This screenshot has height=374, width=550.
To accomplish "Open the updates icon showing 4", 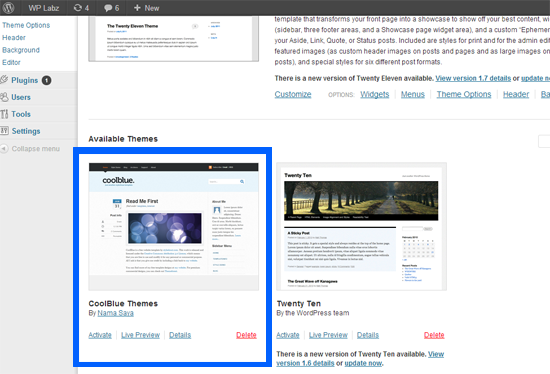I will (78, 8).
